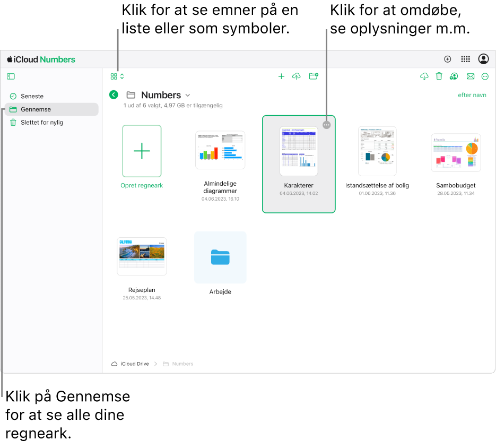Download the selected spreadsheet via cloud icon

coord(424,76)
